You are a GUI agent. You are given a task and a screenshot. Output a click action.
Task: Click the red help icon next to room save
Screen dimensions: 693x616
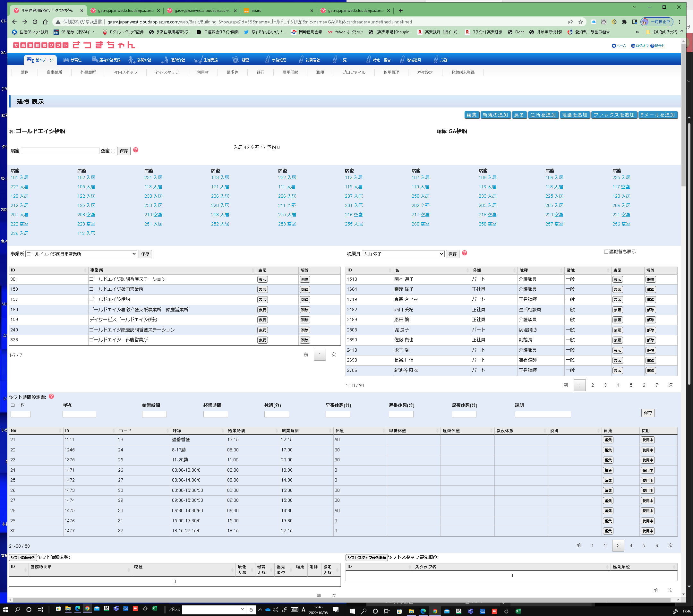pos(136,150)
